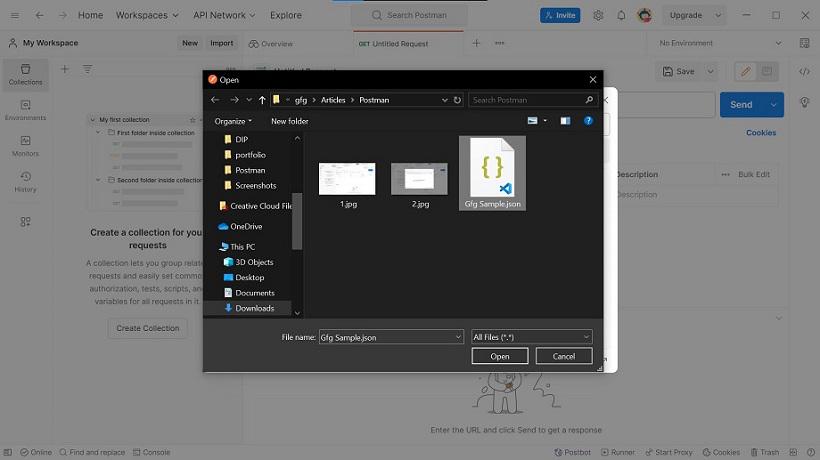Click filter collections icon
Viewport: 820px width, 460px height.
[87, 69]
